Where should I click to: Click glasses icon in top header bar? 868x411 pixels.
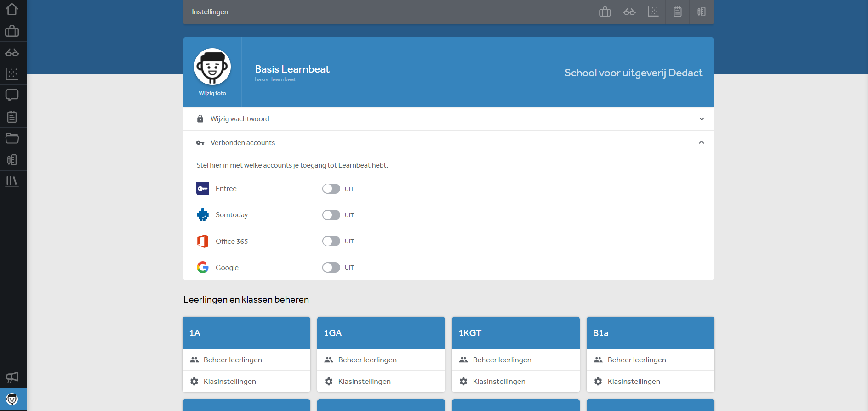pyautogui.click(x=629, y=11)
